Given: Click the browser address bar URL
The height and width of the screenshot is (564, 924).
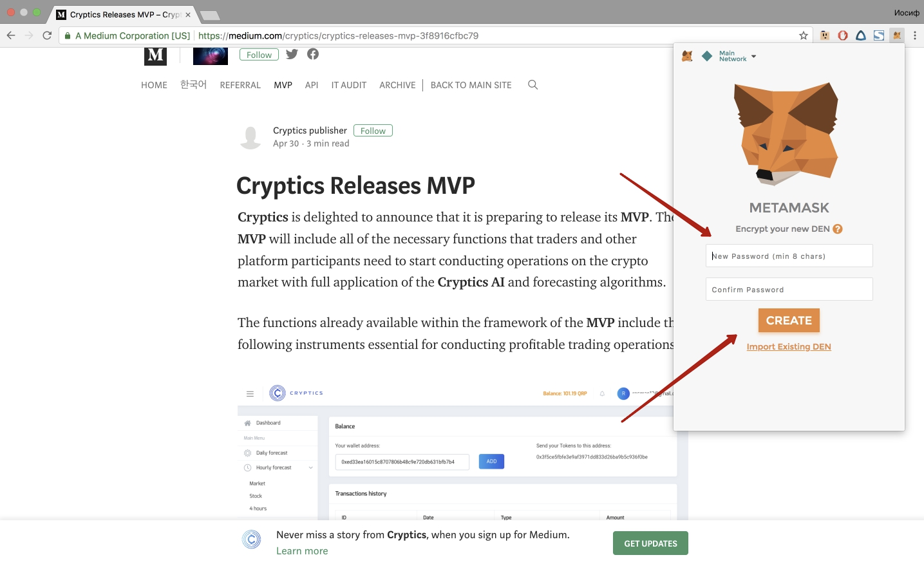Looking at the screenshot, I should coord(338,36).
